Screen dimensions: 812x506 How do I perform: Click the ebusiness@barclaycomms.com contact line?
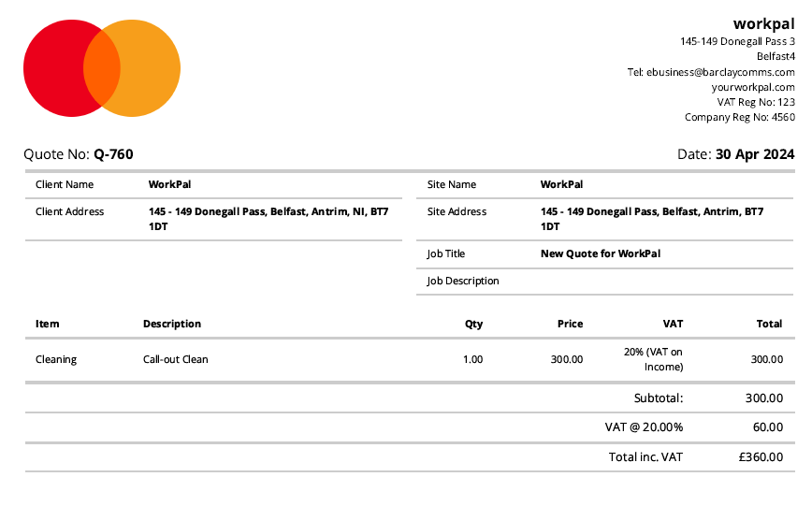pos(711,72)
